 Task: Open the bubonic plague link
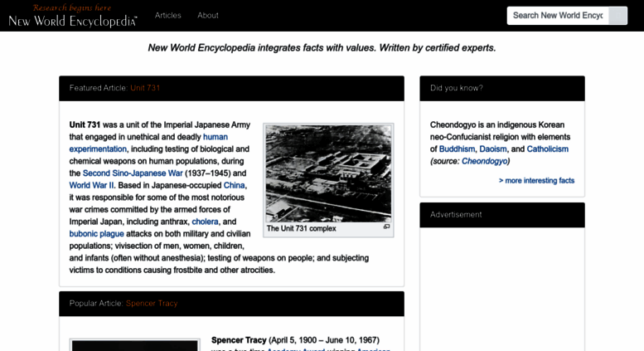coord(96,234)
